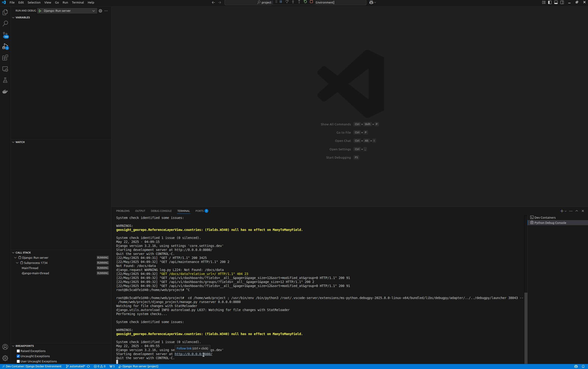Viewport: 588px width, 369px height.
Task: Step into in debug toolbar
Action: click(293, 2)
